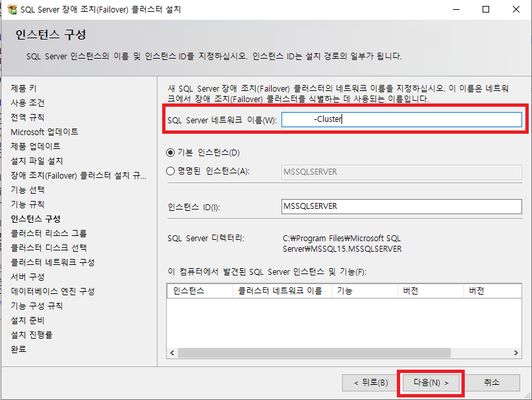Select 클러스터 네트워크 구성 step in sidebar
Screen dimensions: 532x400
point(53,262)
